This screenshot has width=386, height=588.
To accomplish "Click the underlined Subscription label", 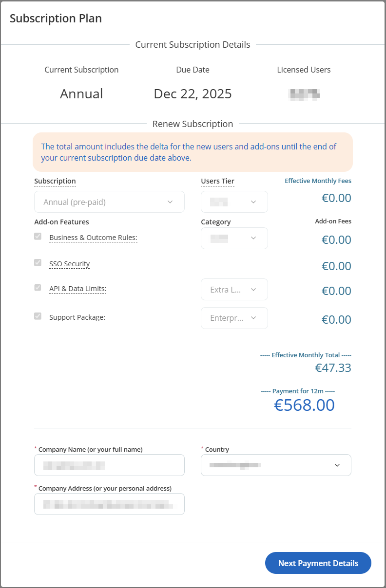I will pos(55,181).
